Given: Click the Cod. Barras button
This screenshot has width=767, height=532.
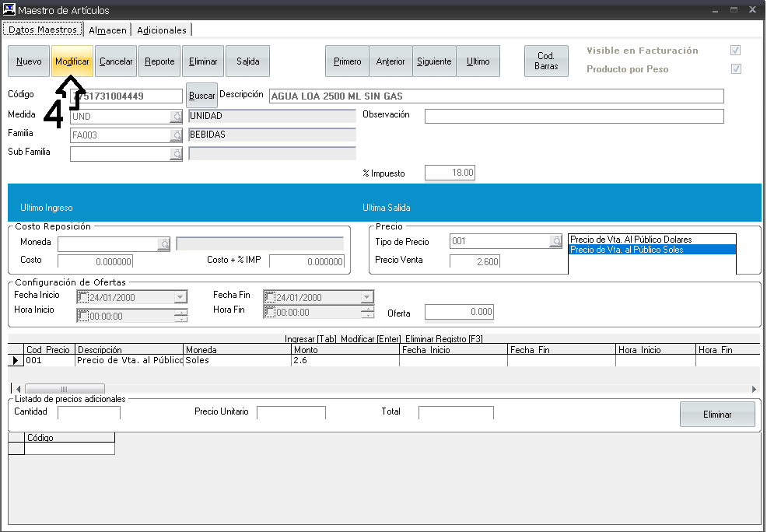Looking at the screenshot, I should pyautogui.click(x=546, y=61).
